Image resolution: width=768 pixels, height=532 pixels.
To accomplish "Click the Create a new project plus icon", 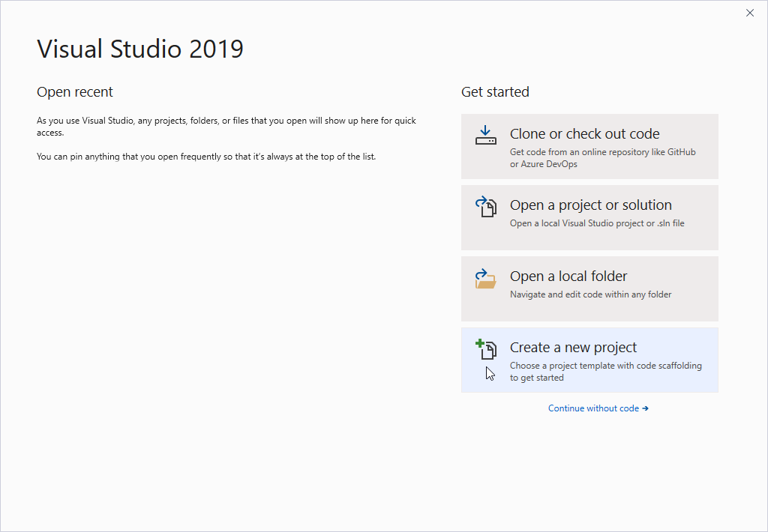I will click(x=486, y=349).
